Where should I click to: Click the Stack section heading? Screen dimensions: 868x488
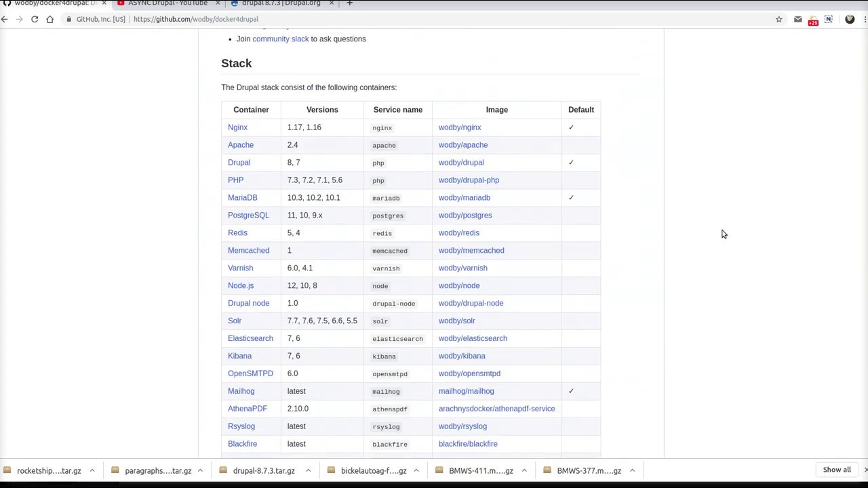(237, 63)
